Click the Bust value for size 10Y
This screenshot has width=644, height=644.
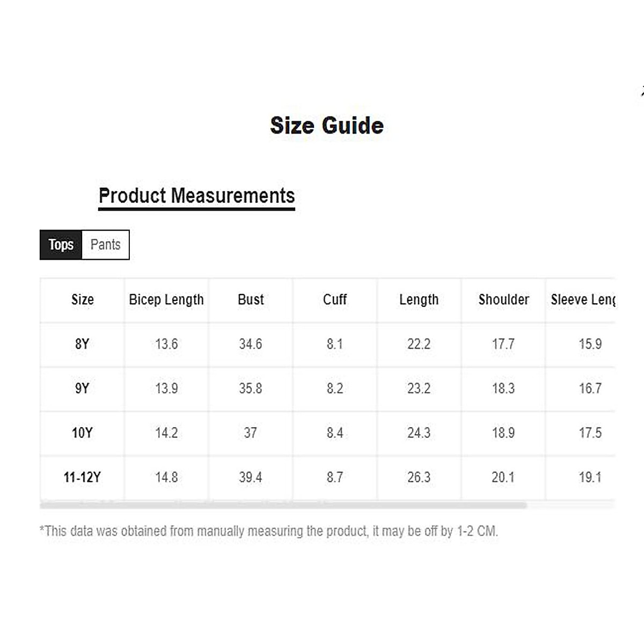coord(251,433)
